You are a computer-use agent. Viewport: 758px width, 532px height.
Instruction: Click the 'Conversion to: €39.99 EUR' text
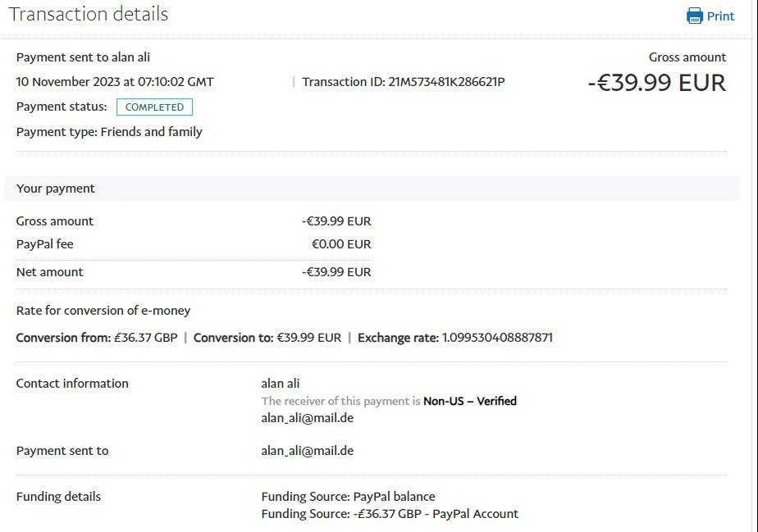(267, 338)
